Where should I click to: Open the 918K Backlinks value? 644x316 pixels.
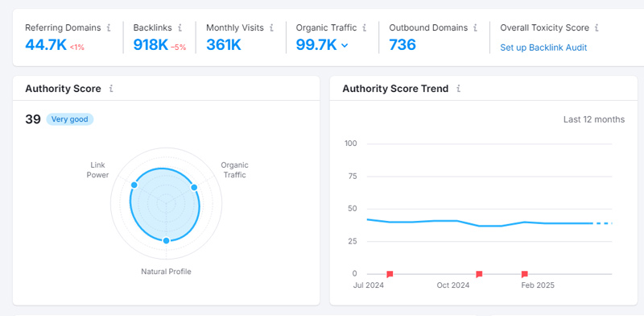[x=151, y=45]
